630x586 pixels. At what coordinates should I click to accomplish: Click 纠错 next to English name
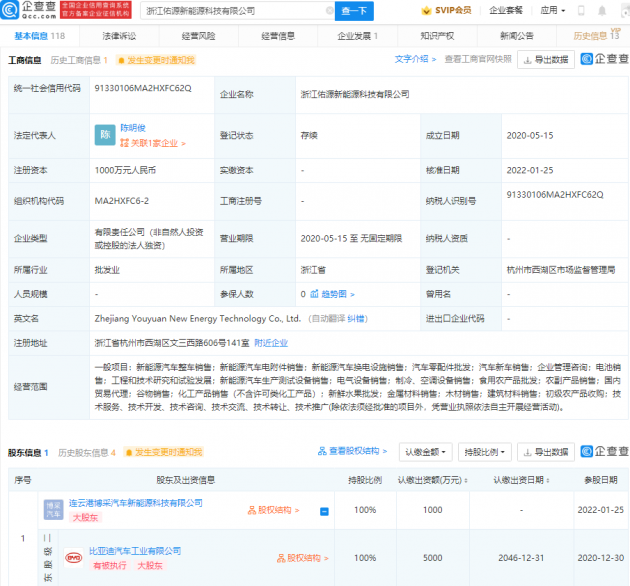(x=356, y=319)
